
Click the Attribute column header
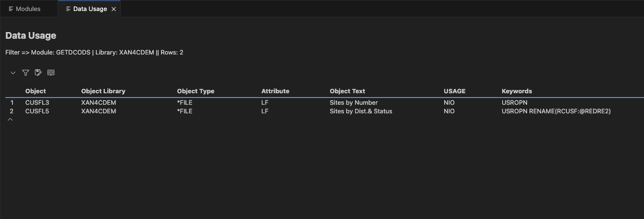(275, 91)
